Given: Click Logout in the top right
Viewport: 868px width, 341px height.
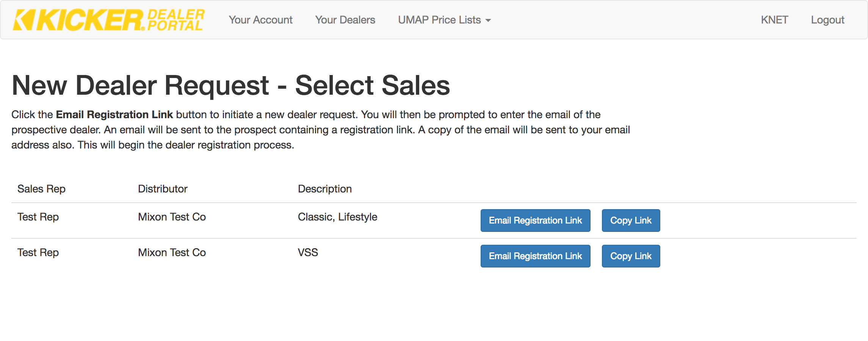Looking at the screenshot, I should 827,20.
